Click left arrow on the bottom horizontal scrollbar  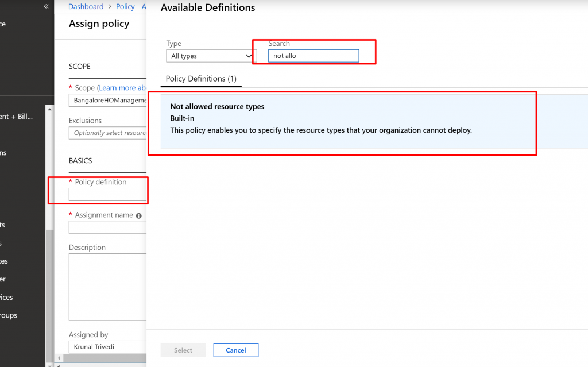59,358
